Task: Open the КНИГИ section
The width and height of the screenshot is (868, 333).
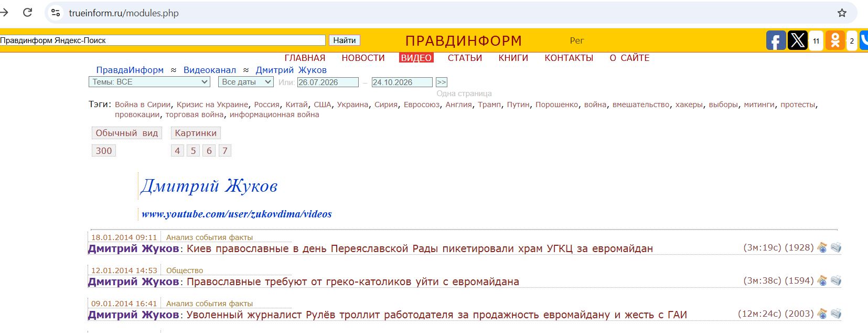Action: point(513,58)
